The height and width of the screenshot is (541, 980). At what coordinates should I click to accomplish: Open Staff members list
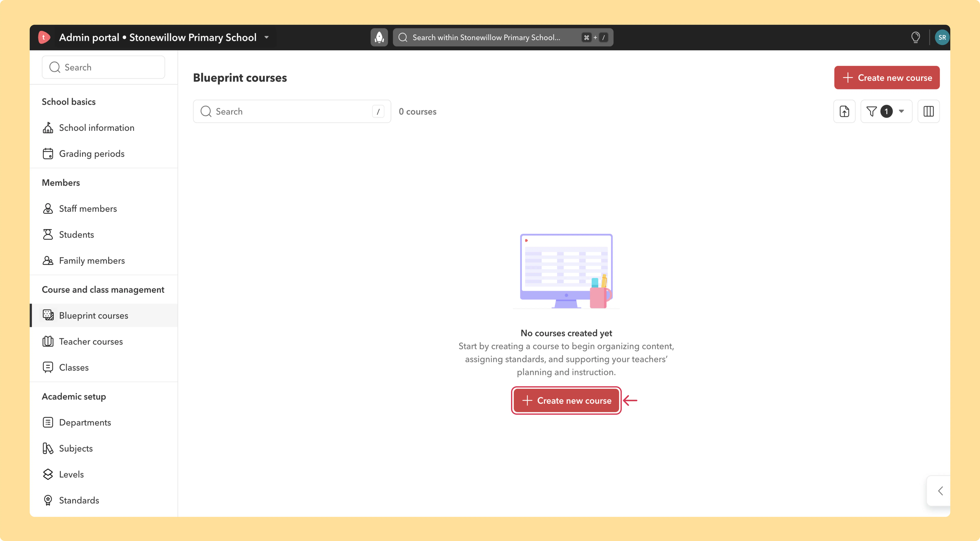(x=103, y=209)
